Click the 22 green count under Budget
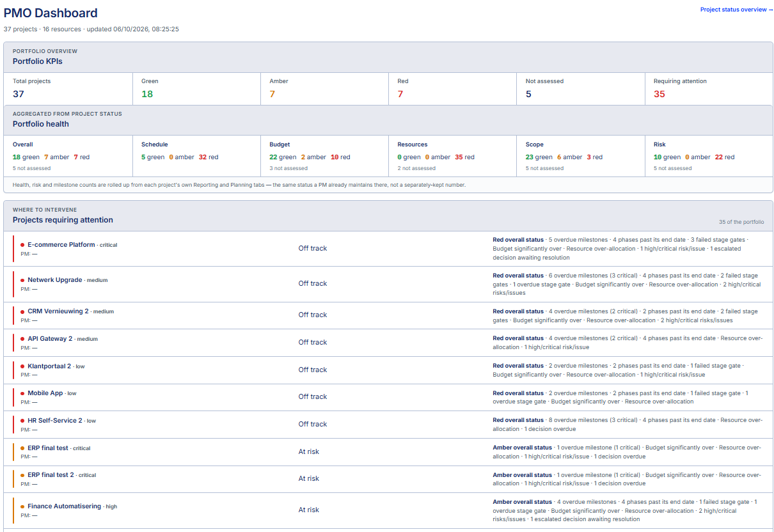 pos(283,157)
